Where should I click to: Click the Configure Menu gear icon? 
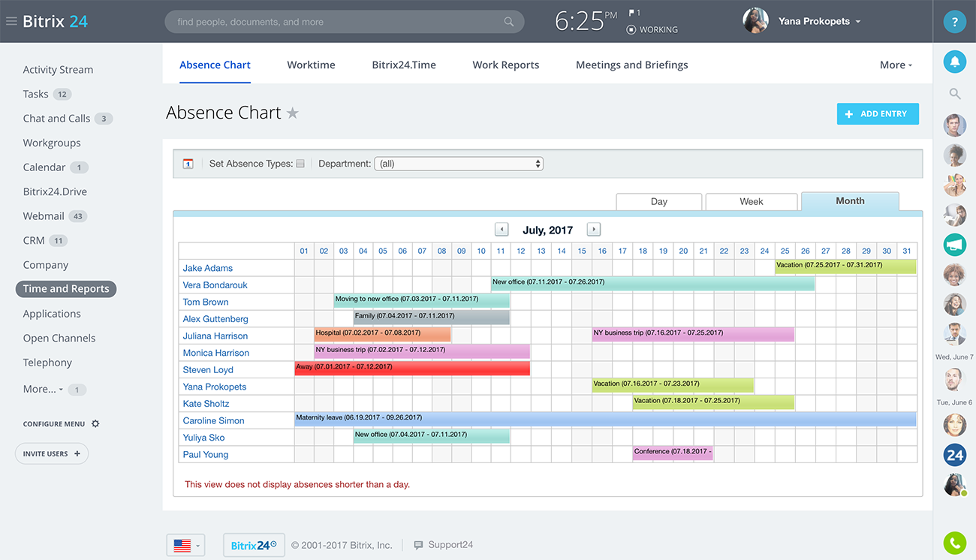click(x=95, y=424)
